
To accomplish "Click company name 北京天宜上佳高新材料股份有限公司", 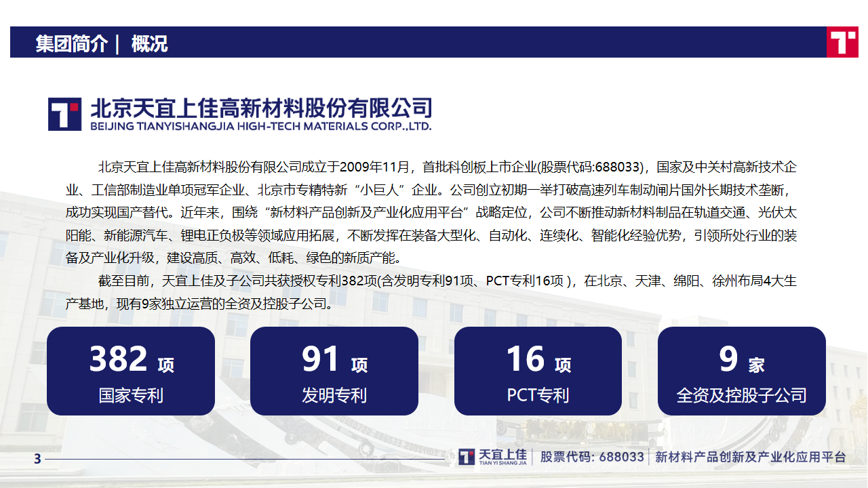I will (261, 107).
